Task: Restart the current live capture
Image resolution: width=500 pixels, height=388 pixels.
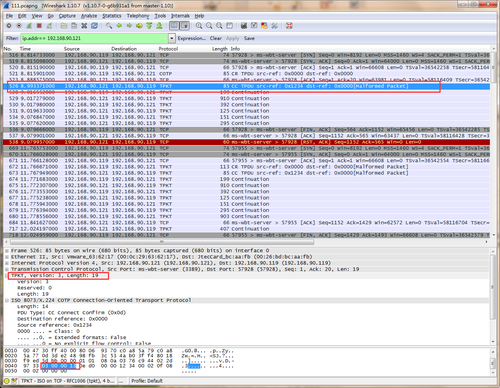Action: point(49,26)
